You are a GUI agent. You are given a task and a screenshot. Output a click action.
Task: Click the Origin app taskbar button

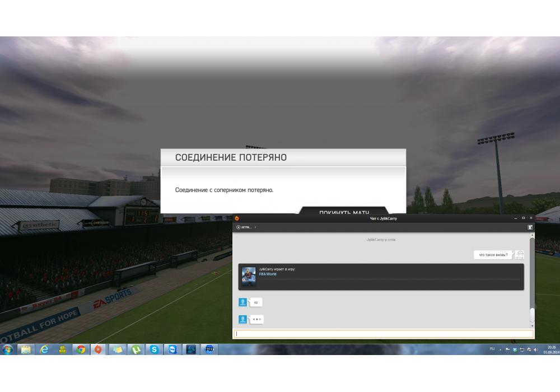click(99, 349)
